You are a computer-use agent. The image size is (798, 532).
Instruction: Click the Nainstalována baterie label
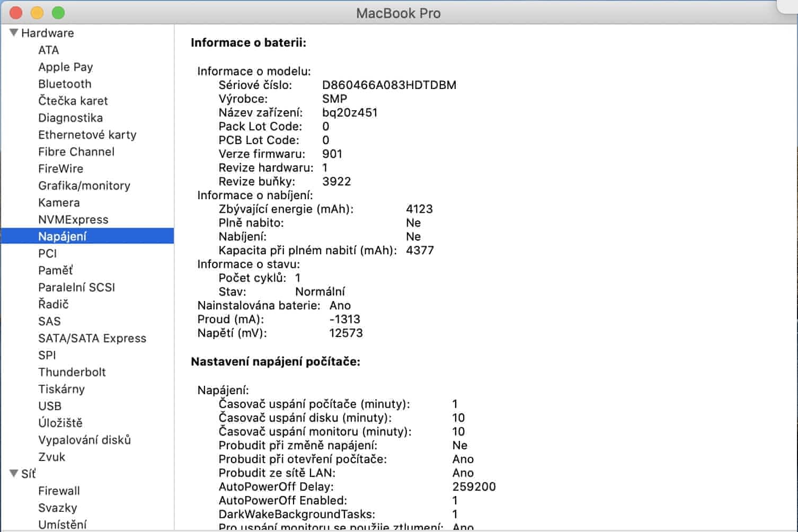point(259,305)
